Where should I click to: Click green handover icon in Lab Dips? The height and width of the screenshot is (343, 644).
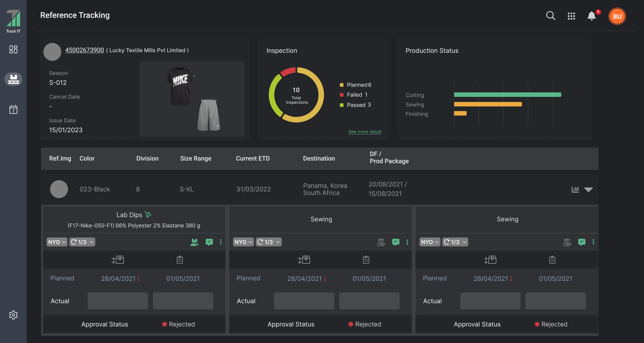pyautogui.click(x=194, y=242)
